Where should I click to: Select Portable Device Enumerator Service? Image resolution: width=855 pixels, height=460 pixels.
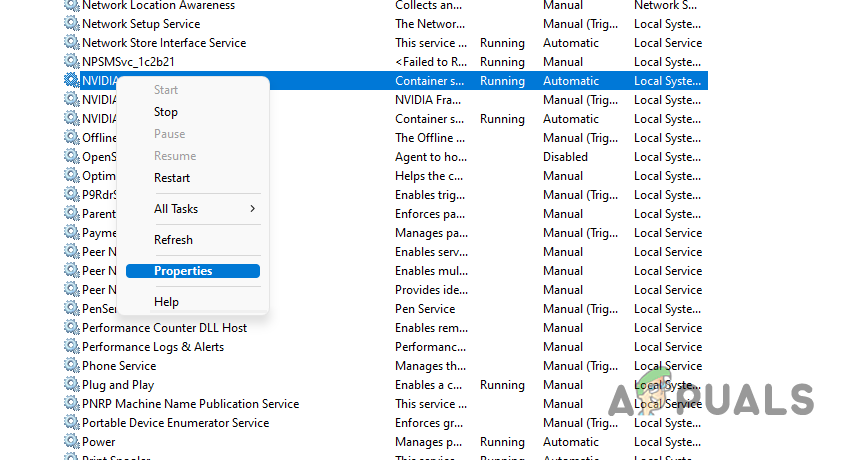176,423
